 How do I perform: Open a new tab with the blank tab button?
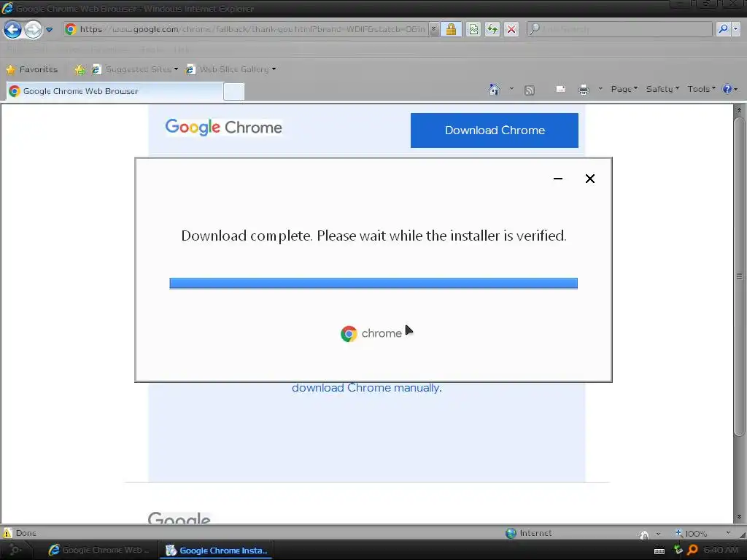tap(234, 91)
